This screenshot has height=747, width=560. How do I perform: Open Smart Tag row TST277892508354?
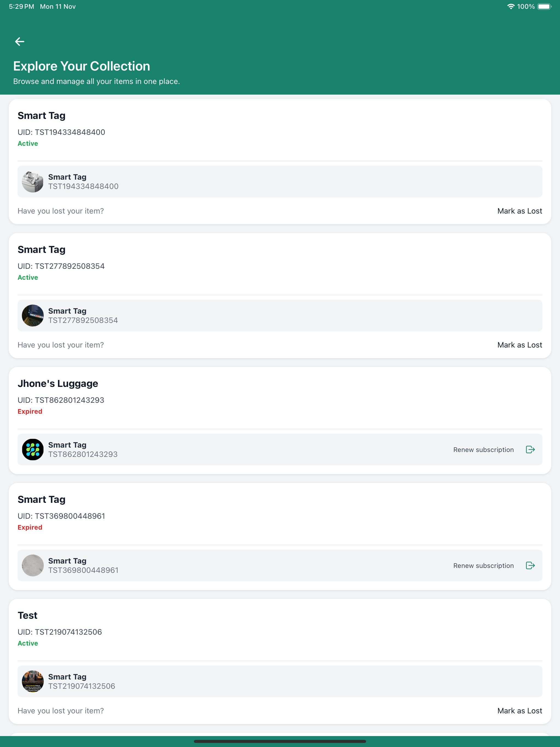tap(280, 316)
